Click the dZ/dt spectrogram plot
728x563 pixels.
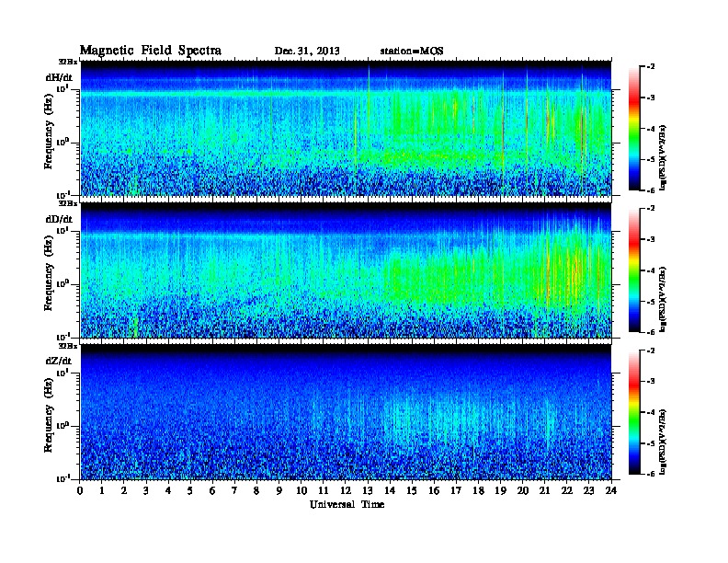tap(346, 412)
